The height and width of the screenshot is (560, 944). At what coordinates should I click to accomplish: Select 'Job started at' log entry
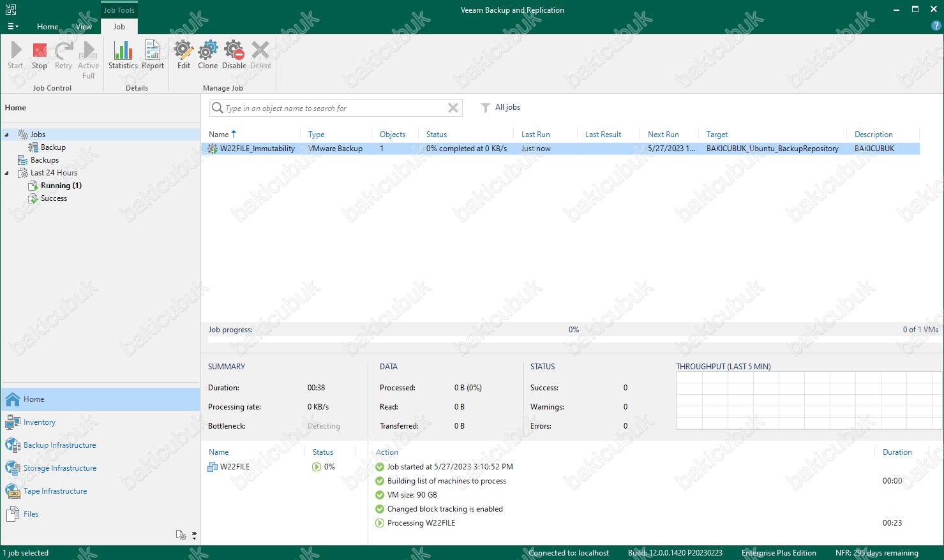click(x=450, y=467)
